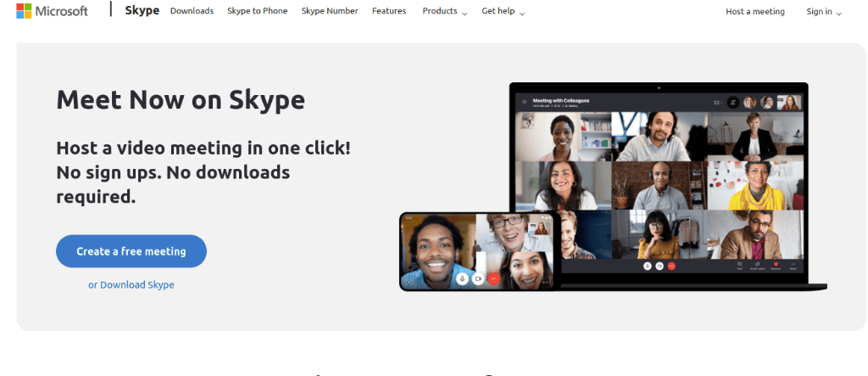Open the Features page
Image resolution: width=868 pixels, height=376 pixels.
tap(389, 11)
